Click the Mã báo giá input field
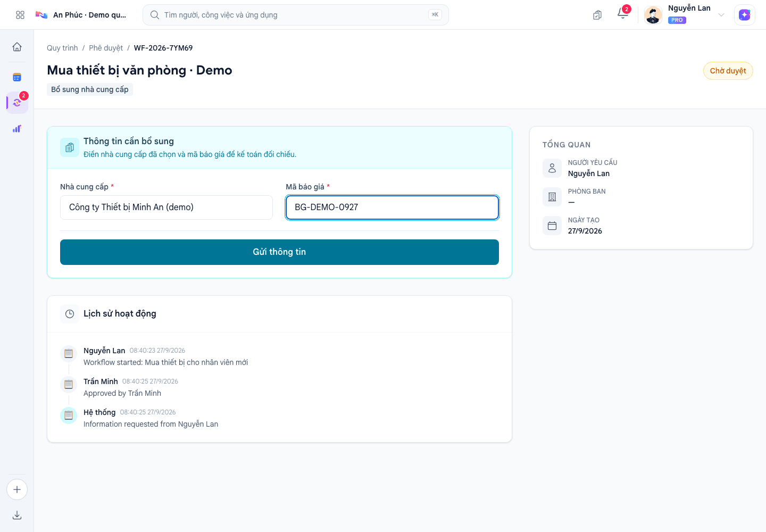 pos(393,207)
